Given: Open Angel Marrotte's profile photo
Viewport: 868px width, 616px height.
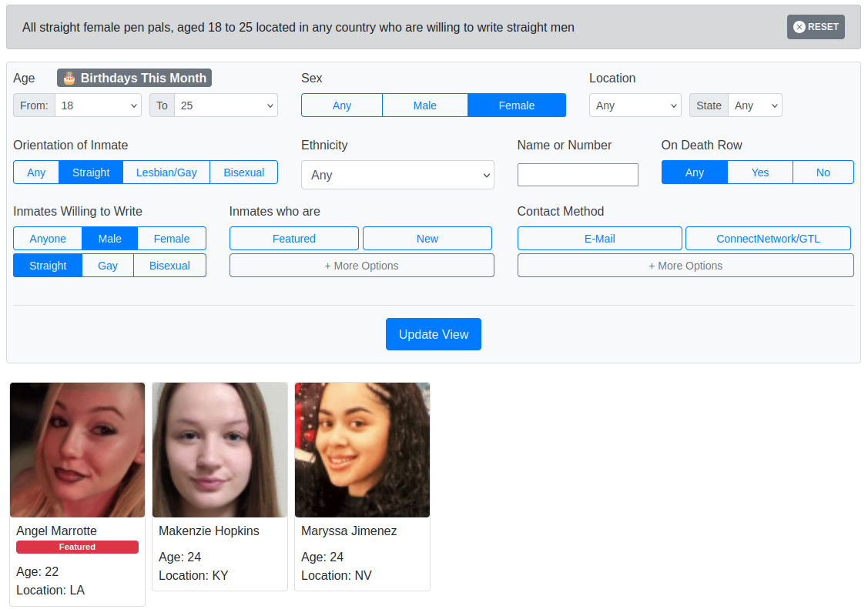Looking at the screenshot, I should coord(78,450).
